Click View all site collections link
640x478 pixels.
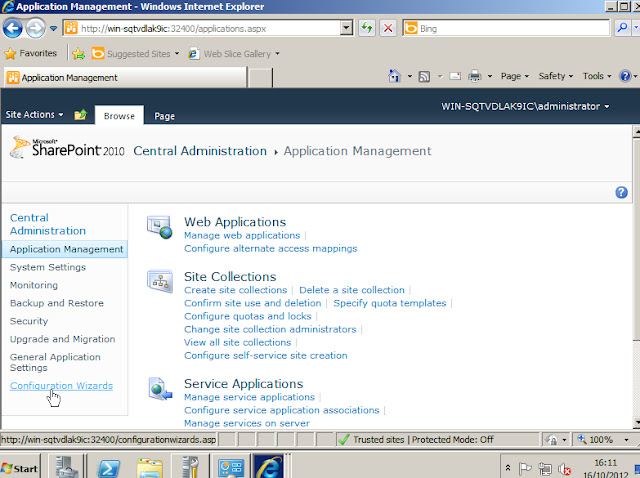coord(238,342)
